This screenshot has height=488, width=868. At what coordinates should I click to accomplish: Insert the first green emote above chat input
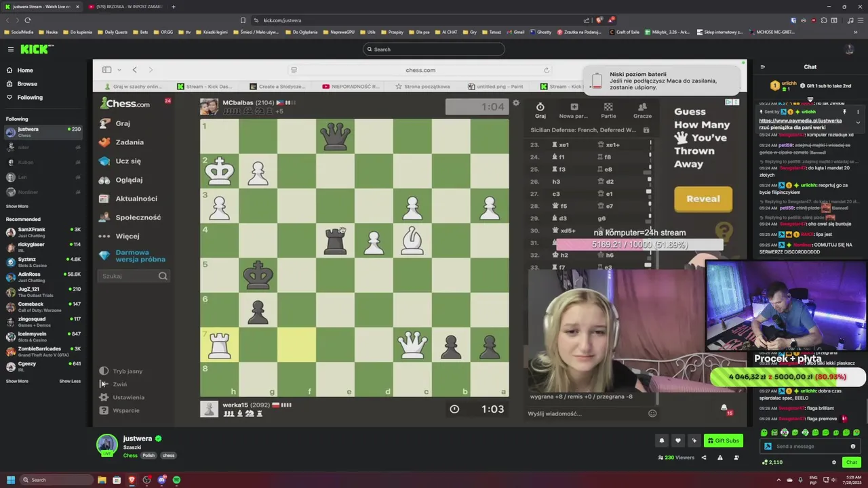765,432
